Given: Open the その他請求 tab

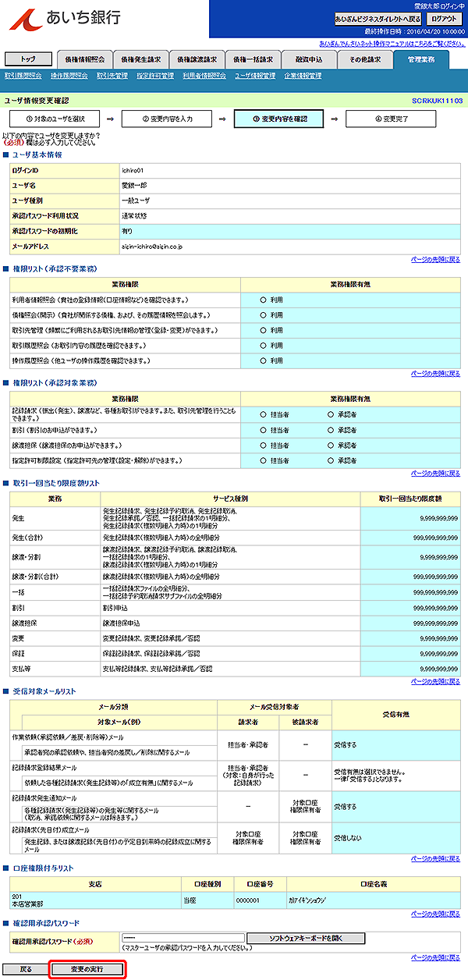Looking at the screenshot, I should [x=365, y=59].
